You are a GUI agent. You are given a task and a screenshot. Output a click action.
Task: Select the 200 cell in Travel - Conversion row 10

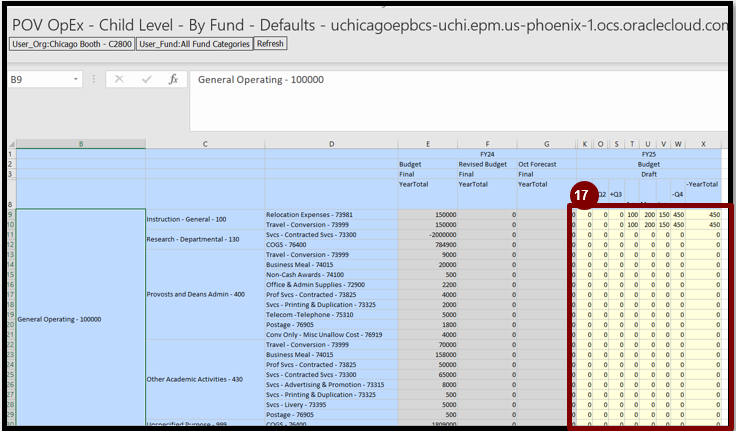648,225
